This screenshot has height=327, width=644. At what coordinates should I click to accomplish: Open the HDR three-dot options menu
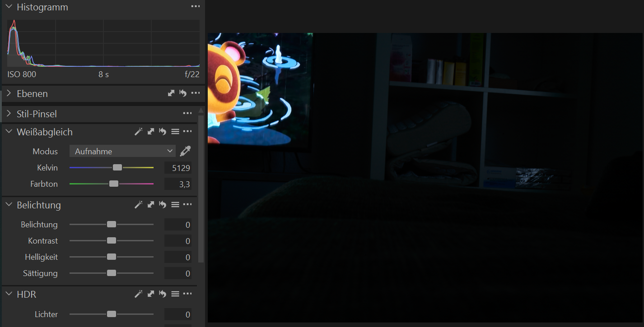187,294
